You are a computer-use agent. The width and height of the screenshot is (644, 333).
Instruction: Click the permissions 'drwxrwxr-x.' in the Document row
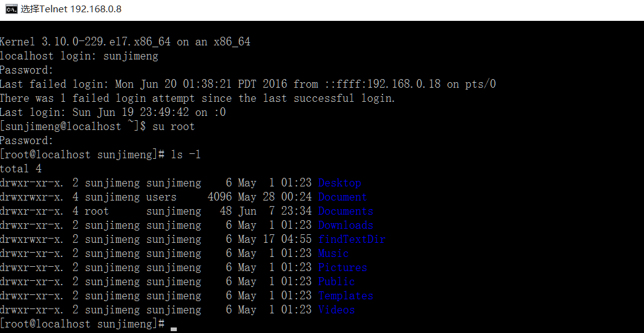[x=32, y=197]
